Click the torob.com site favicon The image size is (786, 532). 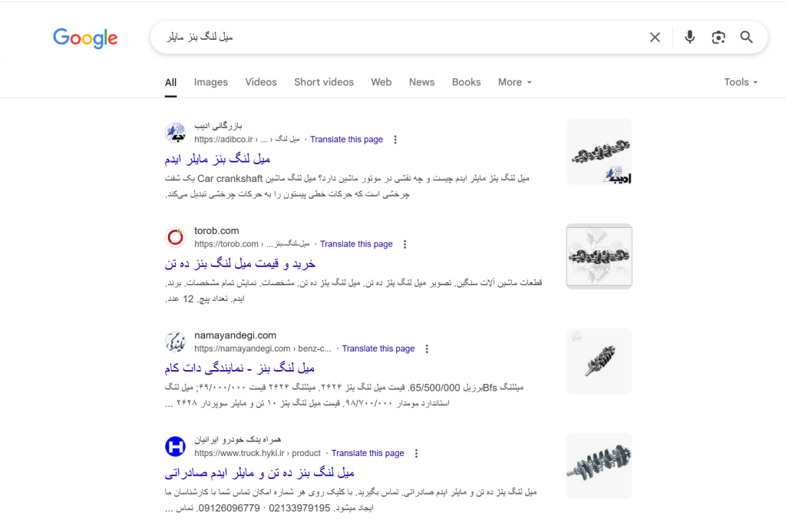(x=176, y=237)
